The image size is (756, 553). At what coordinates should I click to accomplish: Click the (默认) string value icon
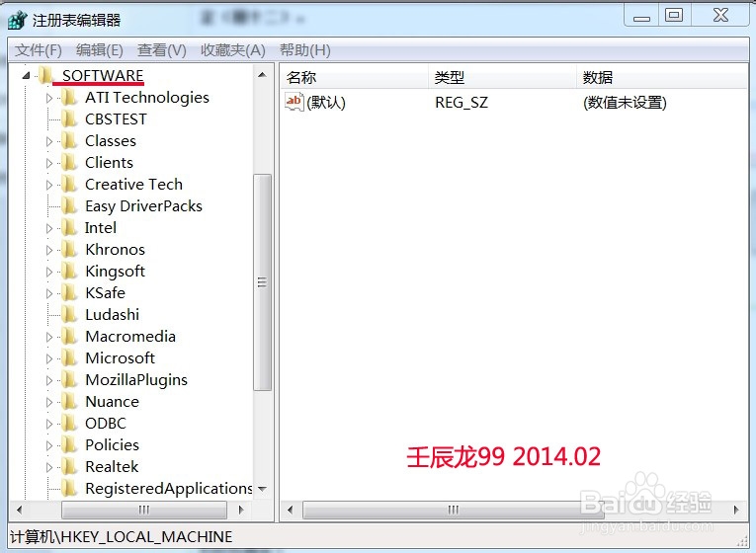[294, 102]
